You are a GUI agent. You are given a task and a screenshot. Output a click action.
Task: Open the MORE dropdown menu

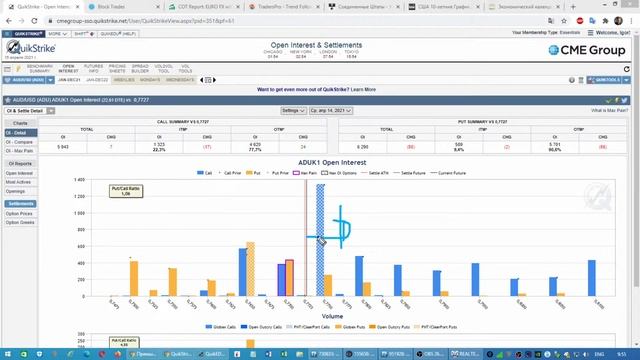(x=57, y=34)
